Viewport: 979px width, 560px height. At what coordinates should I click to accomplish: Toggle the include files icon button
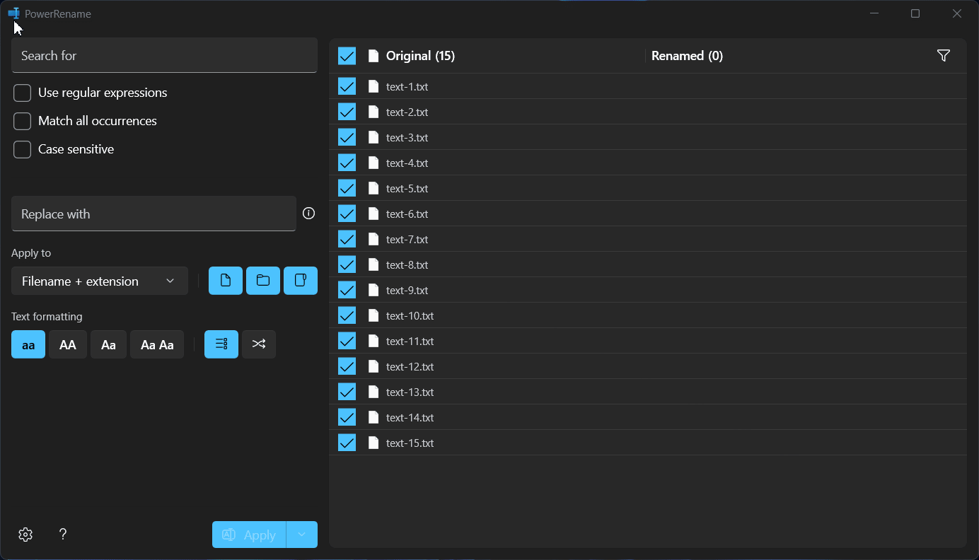click(226, 281)
